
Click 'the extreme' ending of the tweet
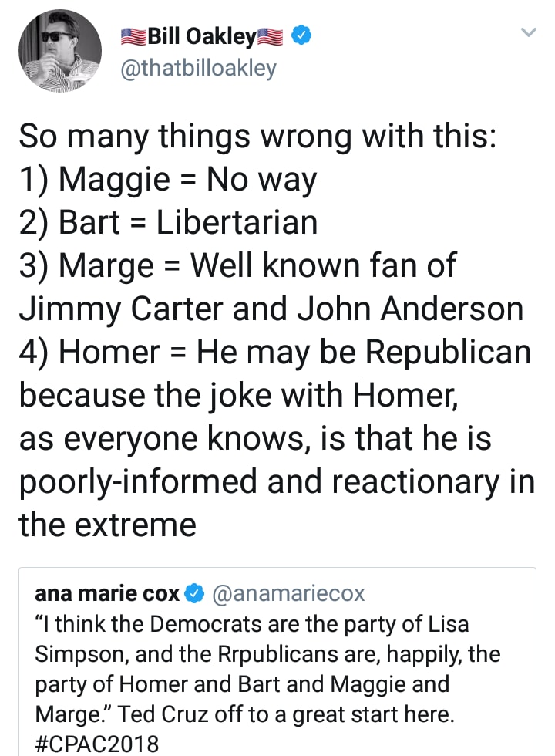[107, 525]
